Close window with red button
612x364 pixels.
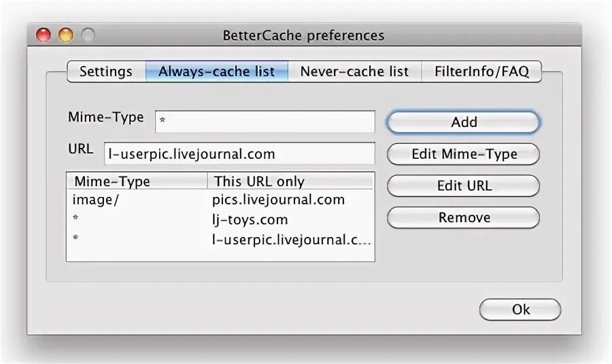(x=44, y=35)
